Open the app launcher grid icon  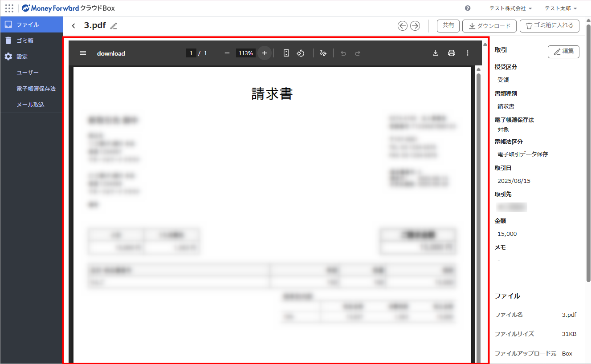9,8
